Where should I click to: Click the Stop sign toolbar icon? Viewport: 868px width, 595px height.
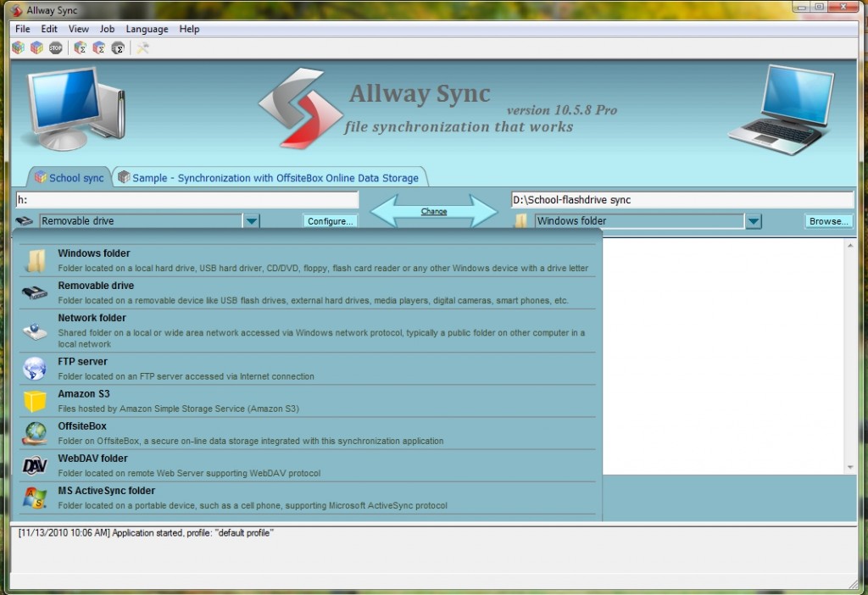click(55, 48)
